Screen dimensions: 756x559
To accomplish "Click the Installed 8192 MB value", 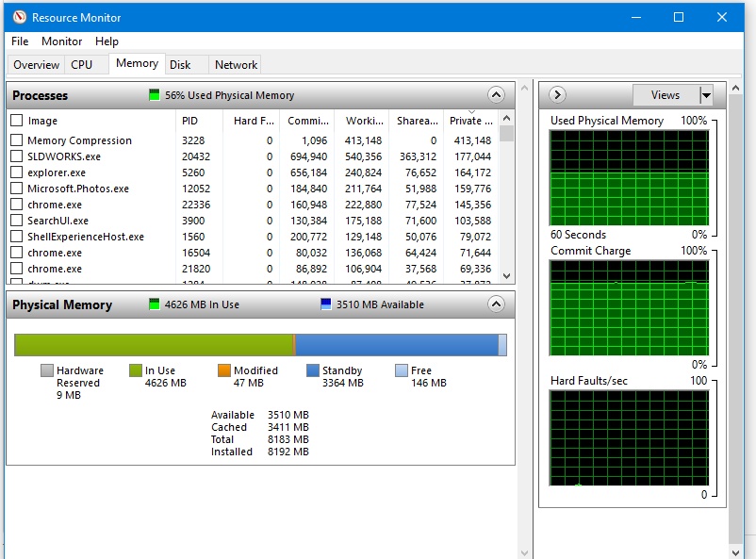I will [288, 452].
